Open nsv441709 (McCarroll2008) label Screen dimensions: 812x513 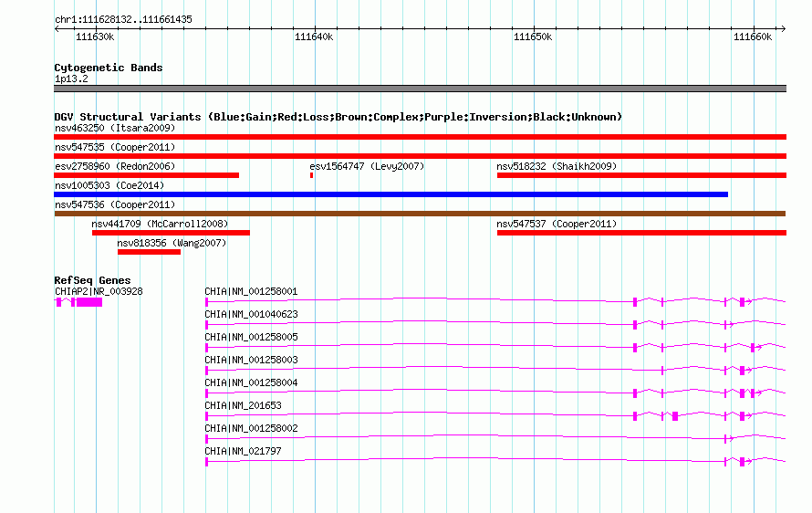click(160, 224)
